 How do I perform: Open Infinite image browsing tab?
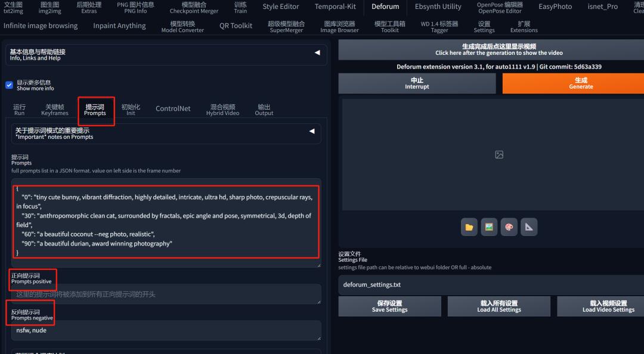(41, 26)
